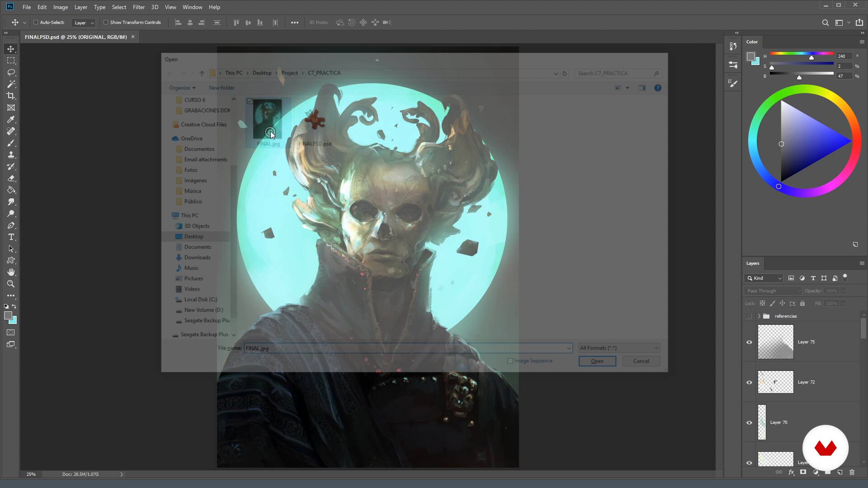This screenshot has width=868, height=488.
Task: Select Downloads in navigation pane
Action: coord(197,258)
